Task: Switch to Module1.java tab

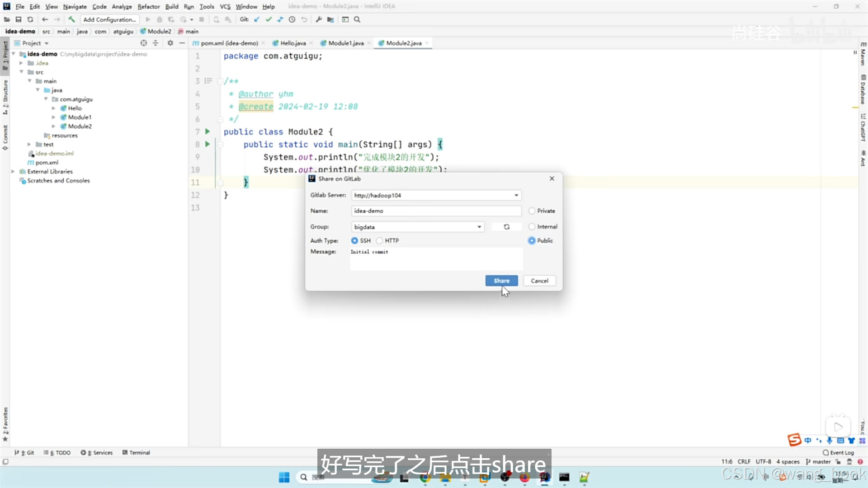Action: pyautogui.click(x=346, y=43)
